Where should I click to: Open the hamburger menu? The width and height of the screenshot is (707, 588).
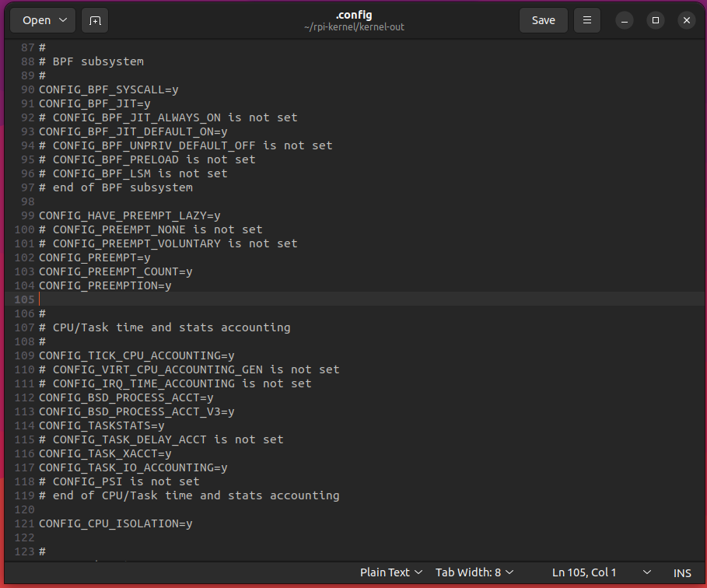(587, 20)
